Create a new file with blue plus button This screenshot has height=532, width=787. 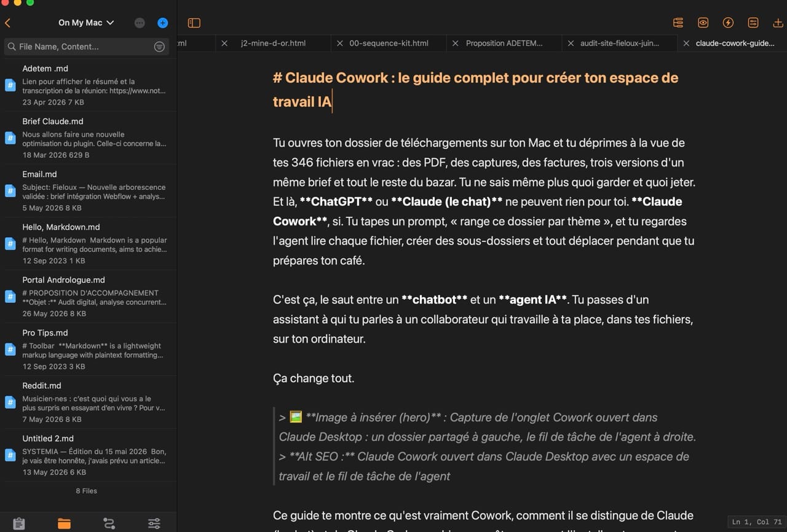[x=162, y=23]
